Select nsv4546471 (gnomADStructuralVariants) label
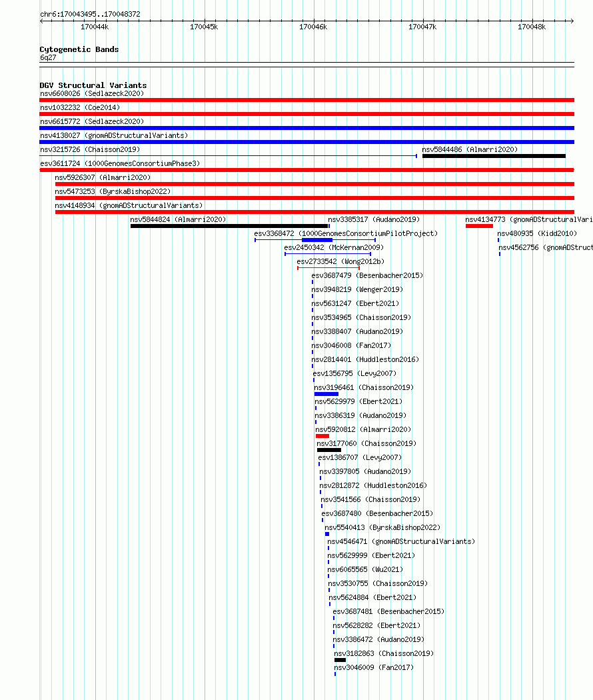This screenshot has width=593, height=700. tap(401, 541)
